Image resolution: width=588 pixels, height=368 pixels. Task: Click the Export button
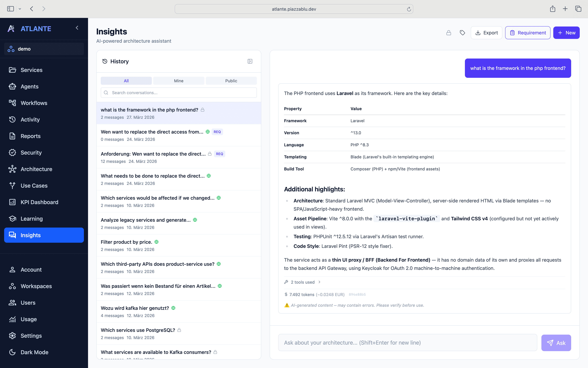pyautogui.click(x=486, y=33)
